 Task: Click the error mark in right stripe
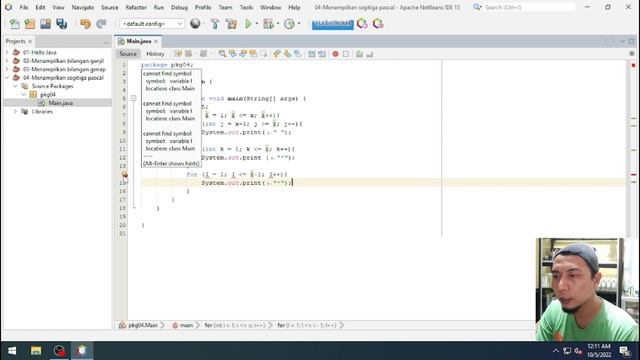pos(633,174)
